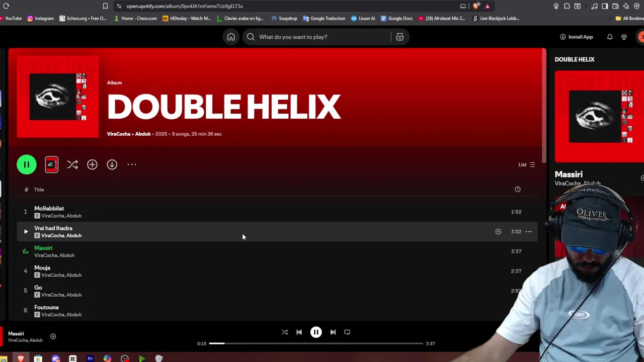The height and width of the screenshot is (362, 644).
Task: Open the YouTube bookmark
Action: [11, 18]
